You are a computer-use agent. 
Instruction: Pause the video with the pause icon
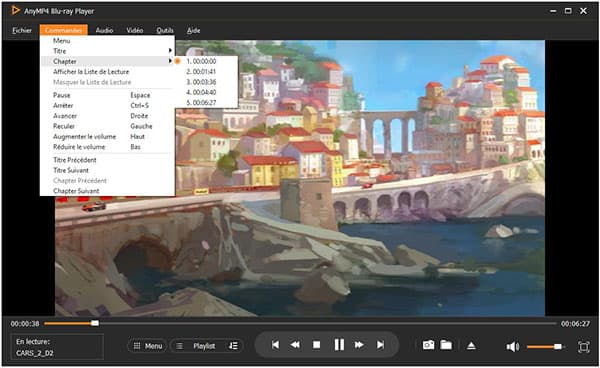tap(339, 345)
